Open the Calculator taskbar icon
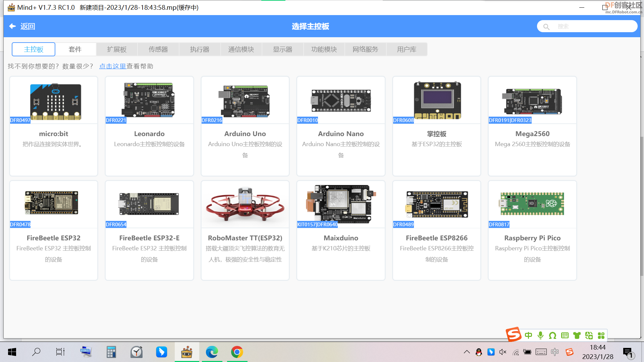The image size is (644, 362). pyautogui.click(x=111, y=352)
